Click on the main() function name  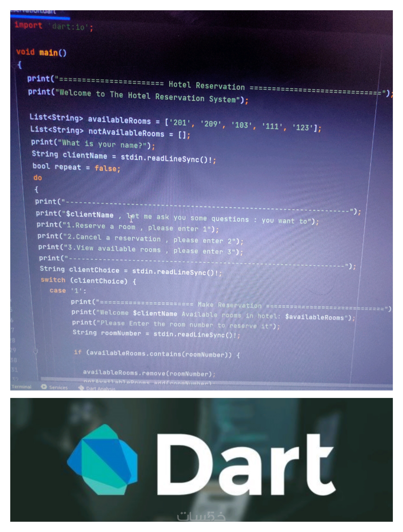[49, 53]
